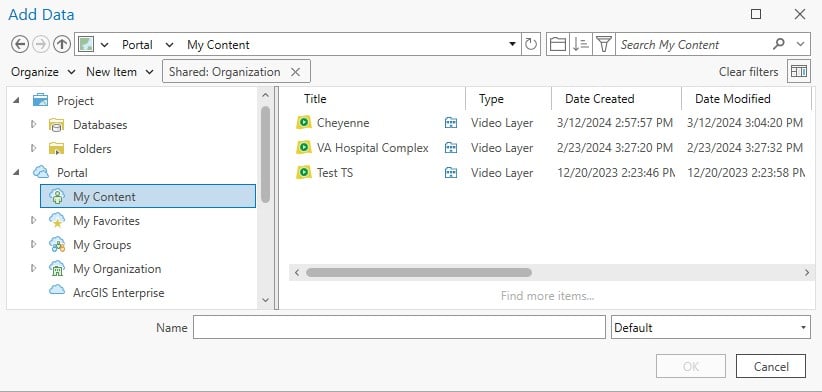Expand the My Groups tree node
This screenshot has width=822, height=392.
click(x=34, y=244)
